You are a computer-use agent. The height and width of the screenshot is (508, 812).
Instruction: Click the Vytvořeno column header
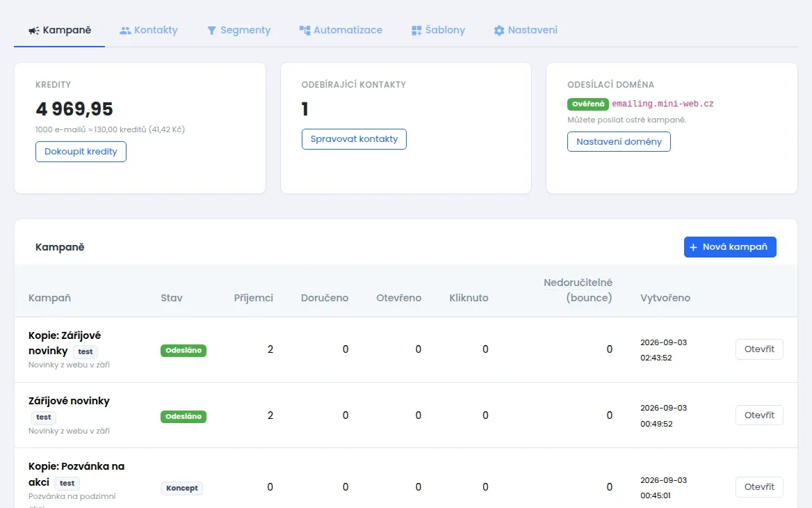(665, 298)
